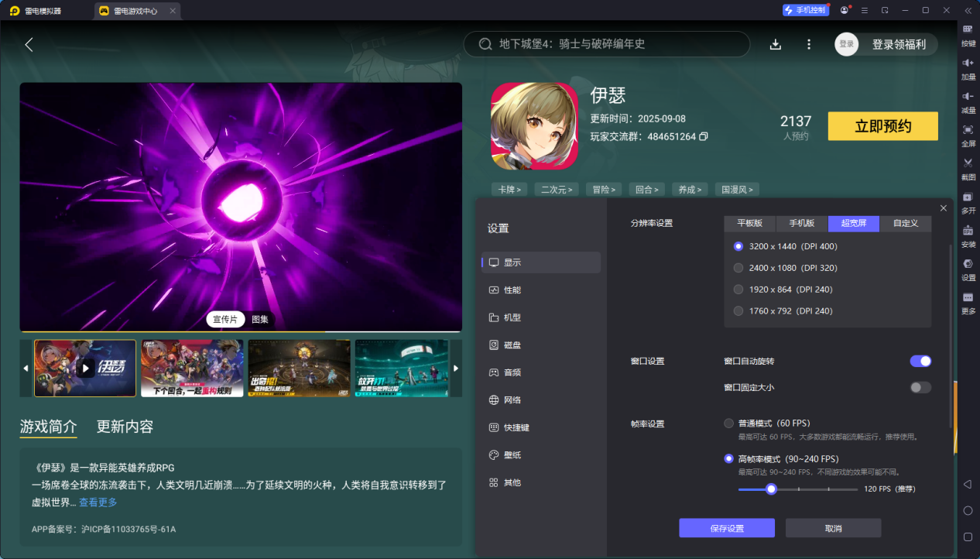The height and width of the screenshot is (559, 980).
Task: Open the 磁盘 settings section
Action: (x=541, y=345)
